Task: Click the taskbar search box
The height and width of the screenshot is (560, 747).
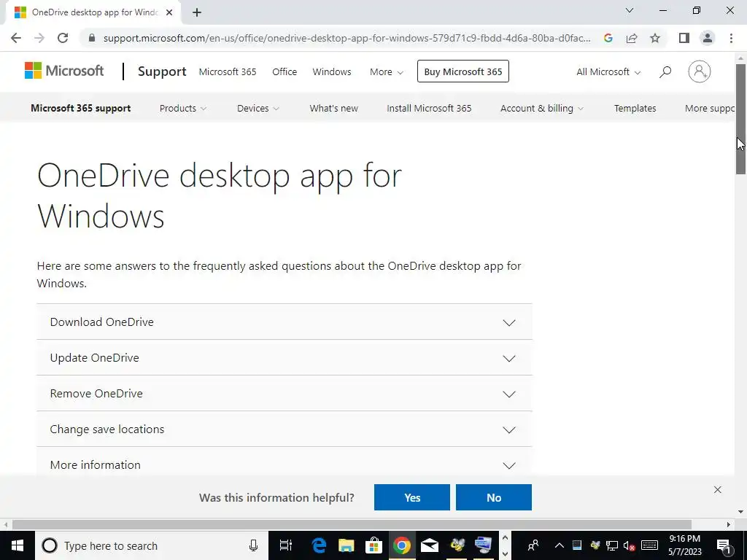Action: pos(150,545)
